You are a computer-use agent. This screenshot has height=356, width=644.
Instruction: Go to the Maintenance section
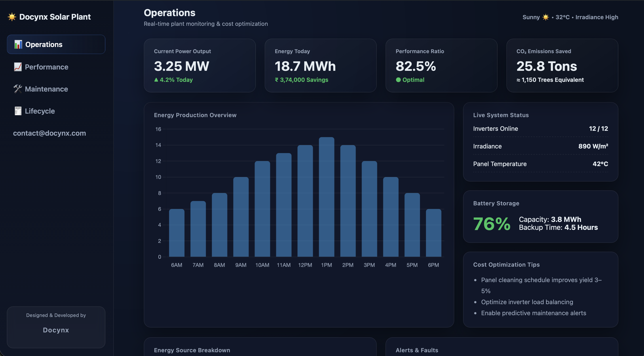point(46,89)
